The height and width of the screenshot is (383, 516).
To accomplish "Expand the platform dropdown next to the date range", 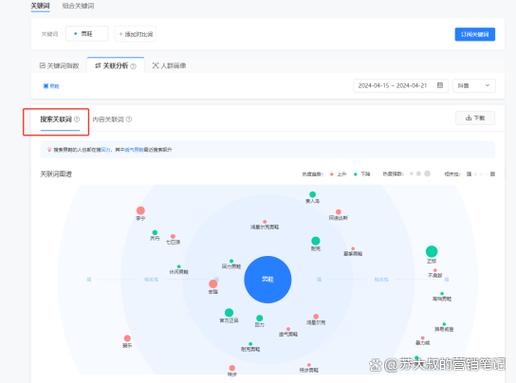I will tap(474, 86).
